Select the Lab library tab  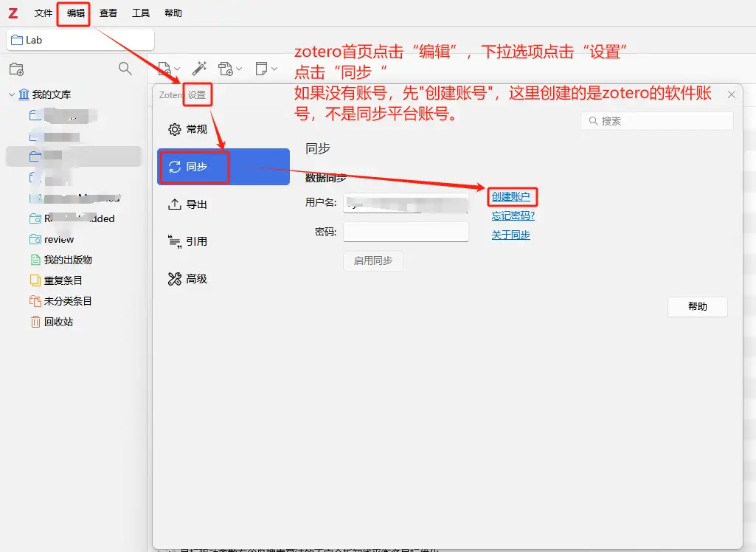point(80,40)
